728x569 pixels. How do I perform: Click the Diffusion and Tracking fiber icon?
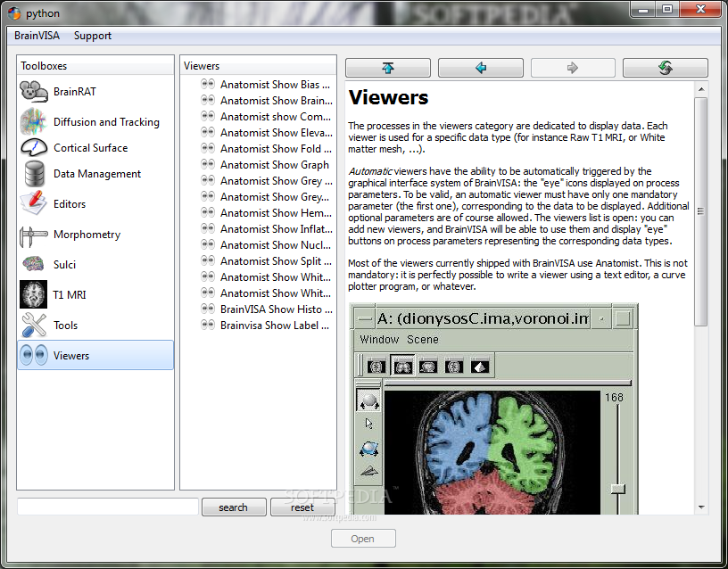click(x=33, y=121)
